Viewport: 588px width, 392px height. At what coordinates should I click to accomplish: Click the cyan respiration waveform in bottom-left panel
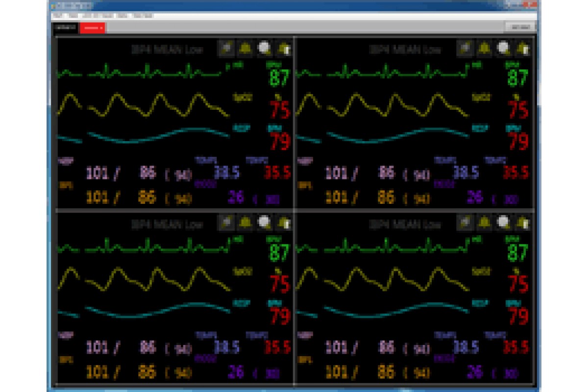[144, 311]
